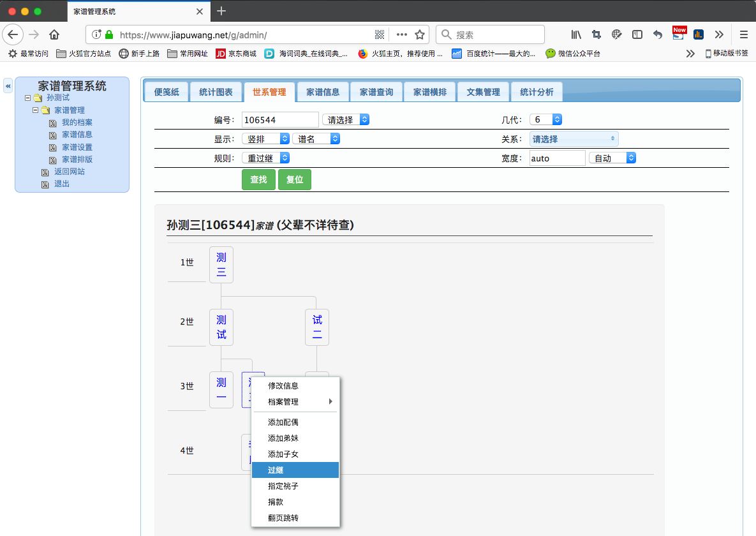Click the green 复位 button

click(x=295, y=179)
